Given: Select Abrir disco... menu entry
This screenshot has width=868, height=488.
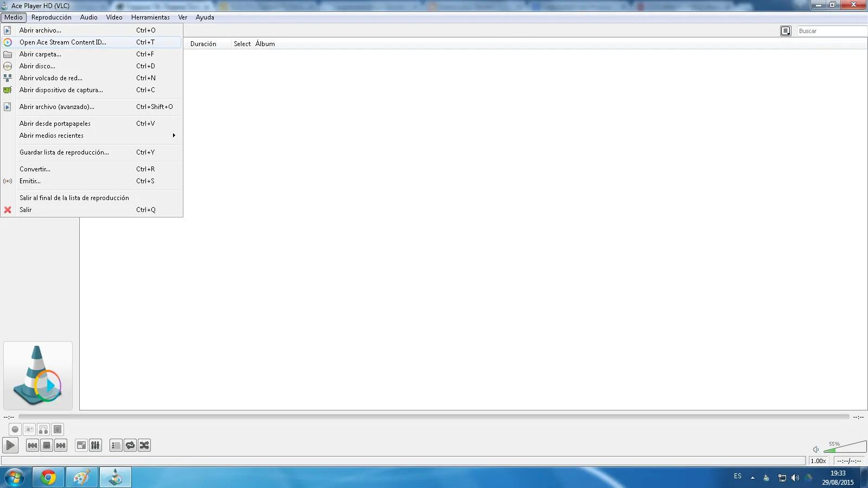Looking at the screenshot, I should point(92,66).
